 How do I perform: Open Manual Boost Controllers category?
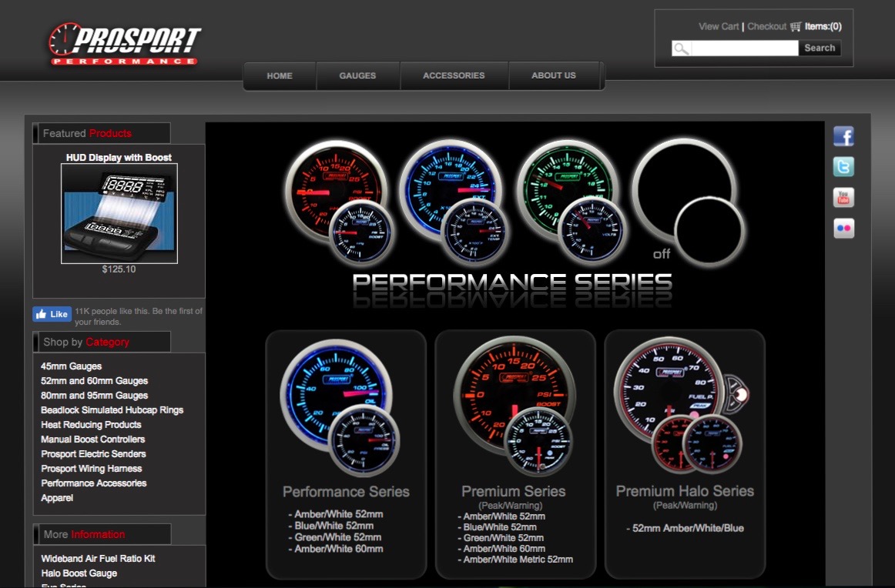click(x=92, y=439)
